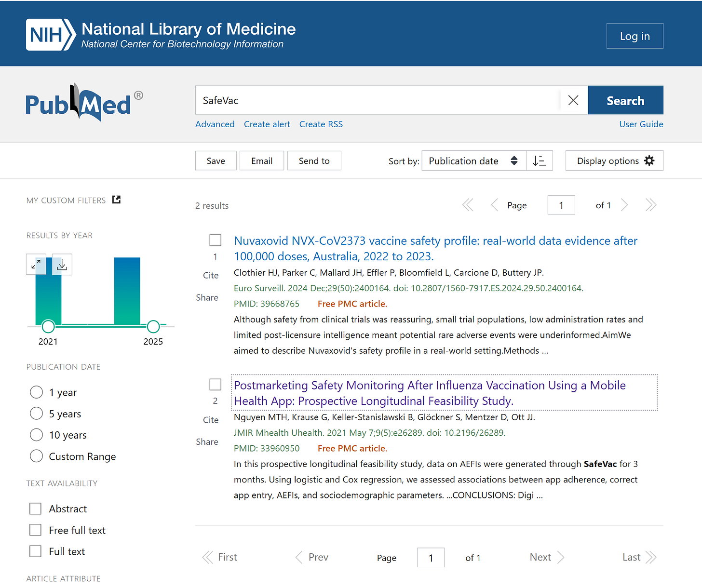Click PMID 33960950 text

(x=267, y=448)
